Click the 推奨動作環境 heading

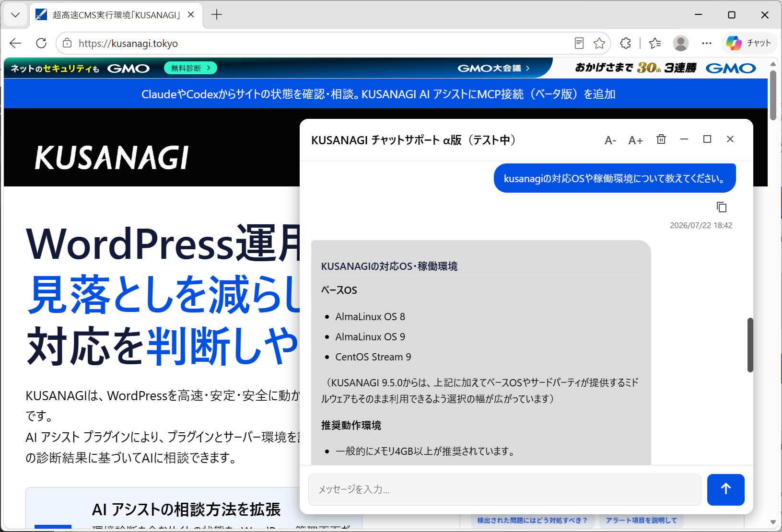(351, 425)
